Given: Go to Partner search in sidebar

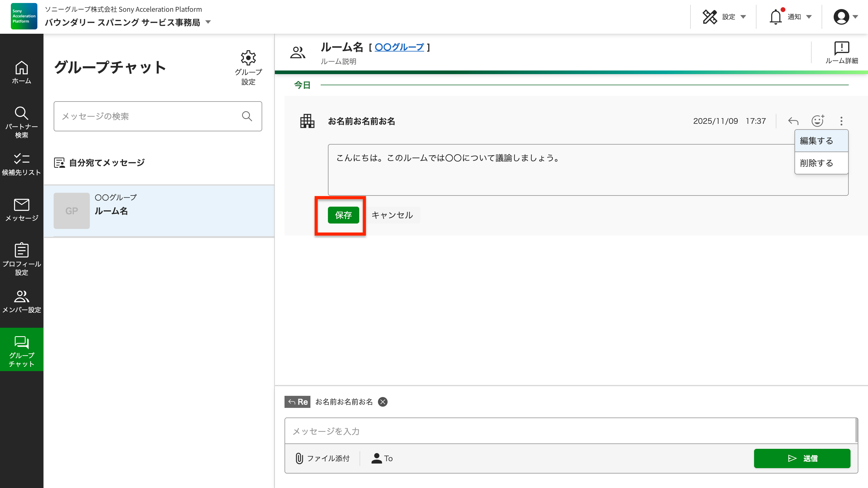Looking at the screenshot, I should [22, 122].
